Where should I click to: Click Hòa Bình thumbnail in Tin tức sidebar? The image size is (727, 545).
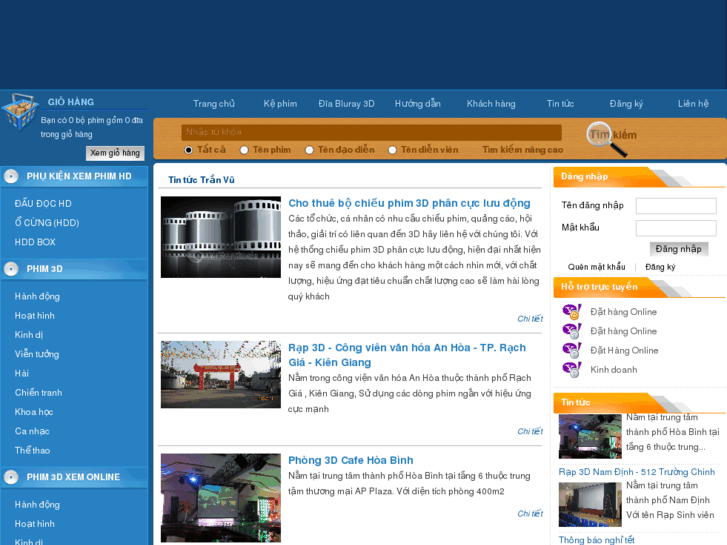[590, 436]
